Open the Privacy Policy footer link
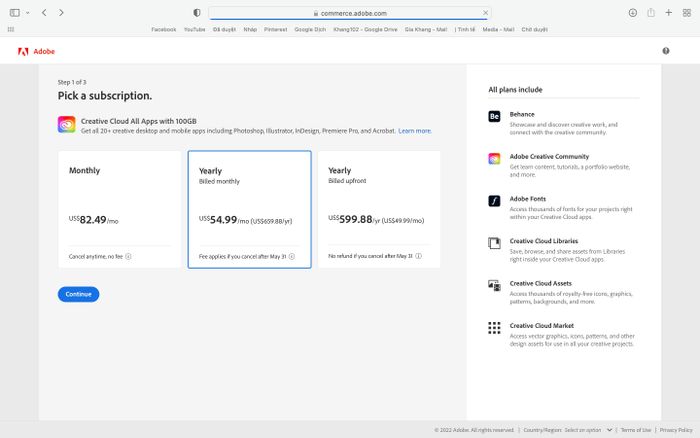 676,430
